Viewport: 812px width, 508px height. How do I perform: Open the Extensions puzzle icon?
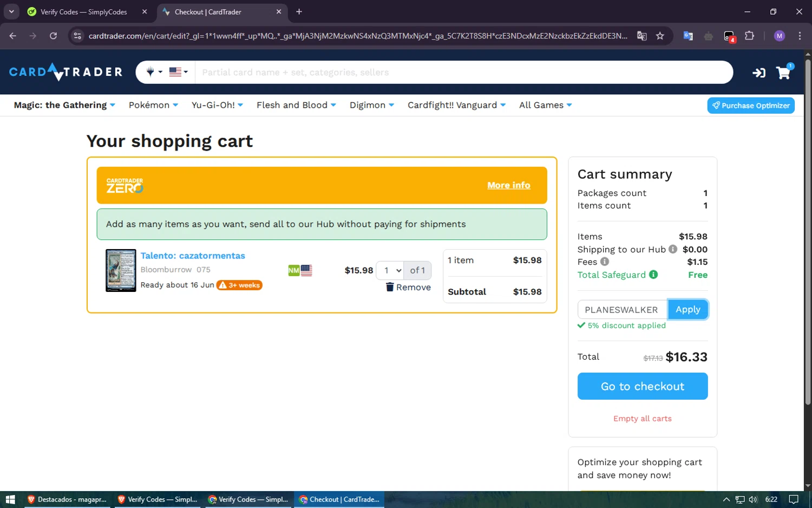749,36
